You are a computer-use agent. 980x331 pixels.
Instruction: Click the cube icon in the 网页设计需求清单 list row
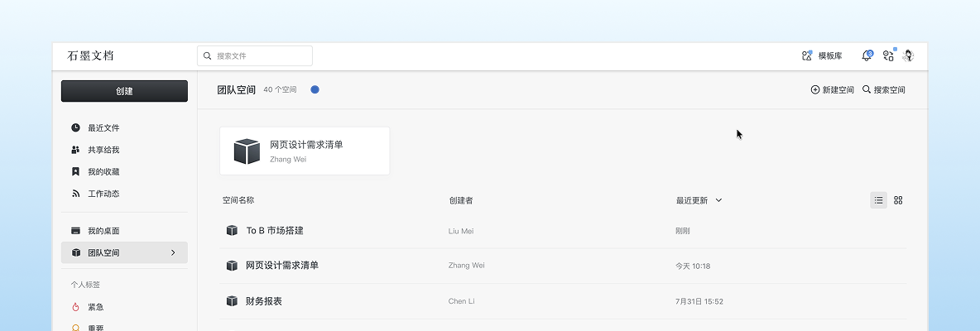[x=232, y=266]
